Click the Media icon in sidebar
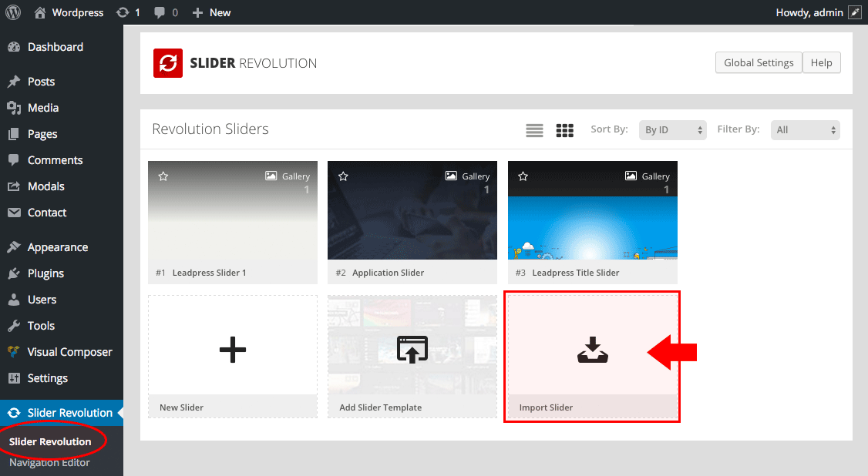Viewport: 868px width, 476px height. pyautogui.click(x=14, y=108)
